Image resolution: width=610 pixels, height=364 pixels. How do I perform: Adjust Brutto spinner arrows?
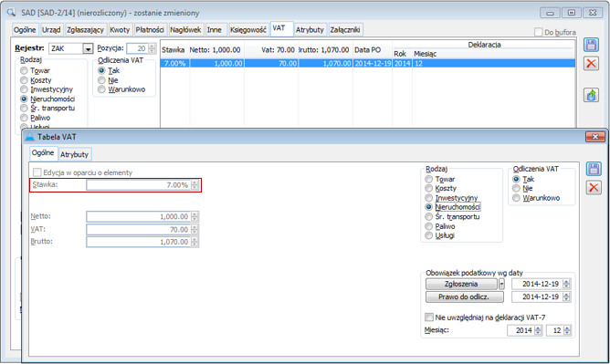195,242
